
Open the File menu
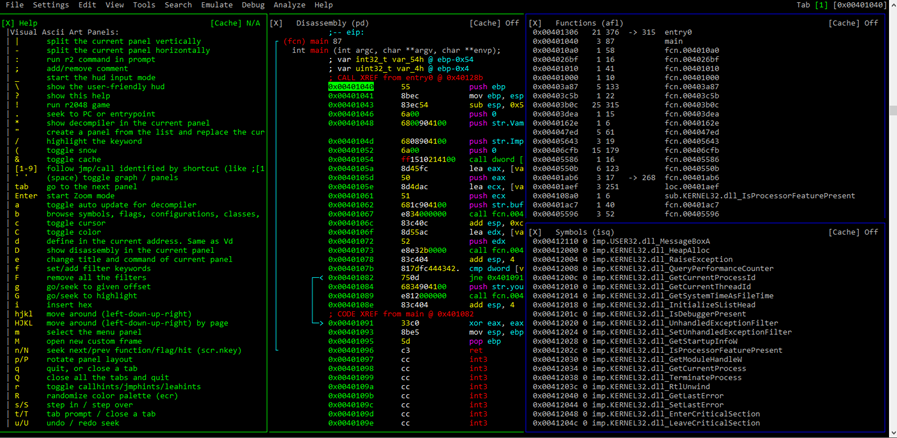[x=14, y=5]
